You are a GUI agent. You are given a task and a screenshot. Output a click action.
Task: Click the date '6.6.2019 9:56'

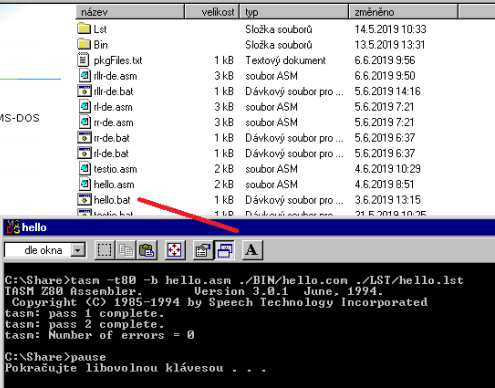pyautogui.click(x=385, y=60)
